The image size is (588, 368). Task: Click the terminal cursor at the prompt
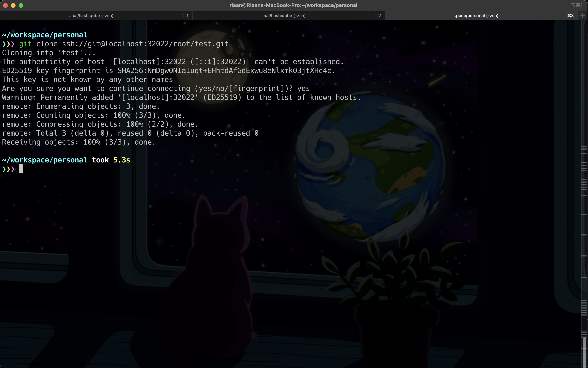point(21,169)
